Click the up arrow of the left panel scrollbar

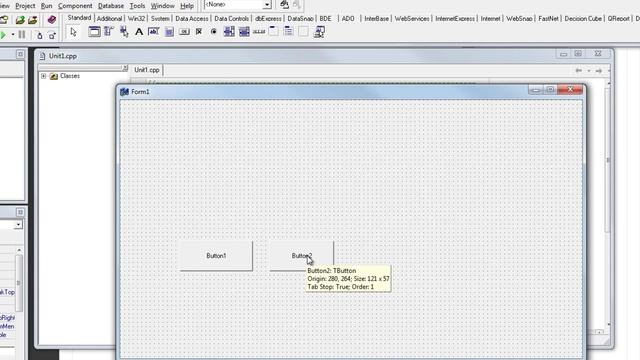19,250
